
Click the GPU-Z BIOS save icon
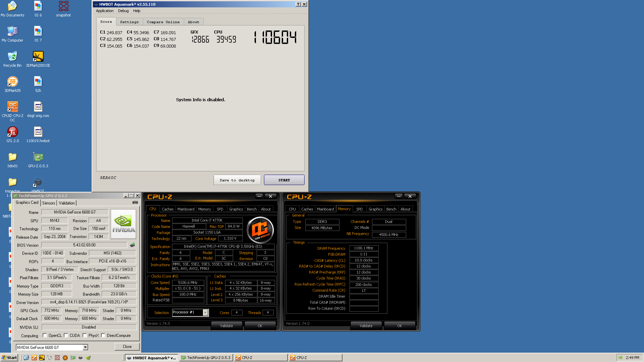click(x=132, y=245)
